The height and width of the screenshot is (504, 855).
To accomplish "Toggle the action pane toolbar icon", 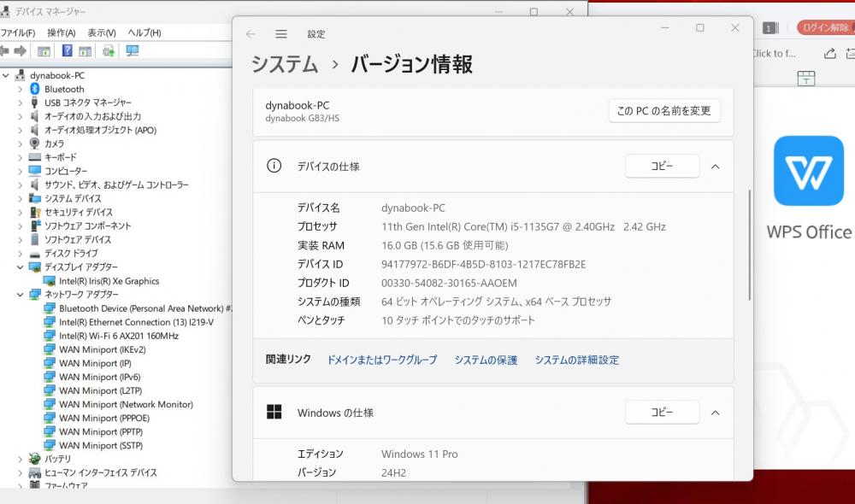I will [85, 51].
